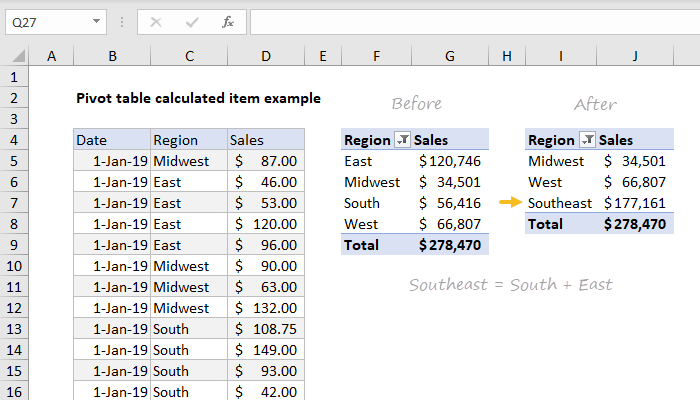This screenshot has width=700, height=400.
Task: Click the $177,161 value
Action: click(635, 203)
